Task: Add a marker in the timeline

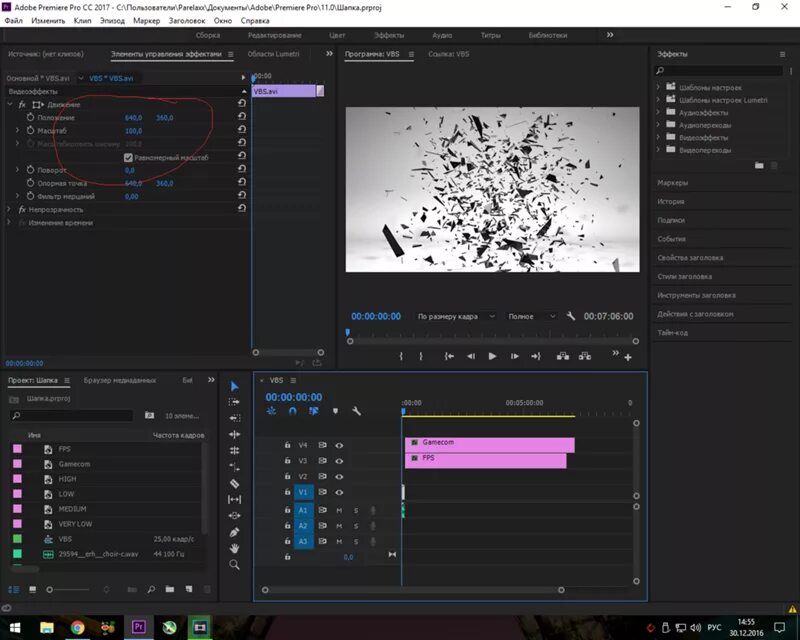Action: tap(335, 411)
